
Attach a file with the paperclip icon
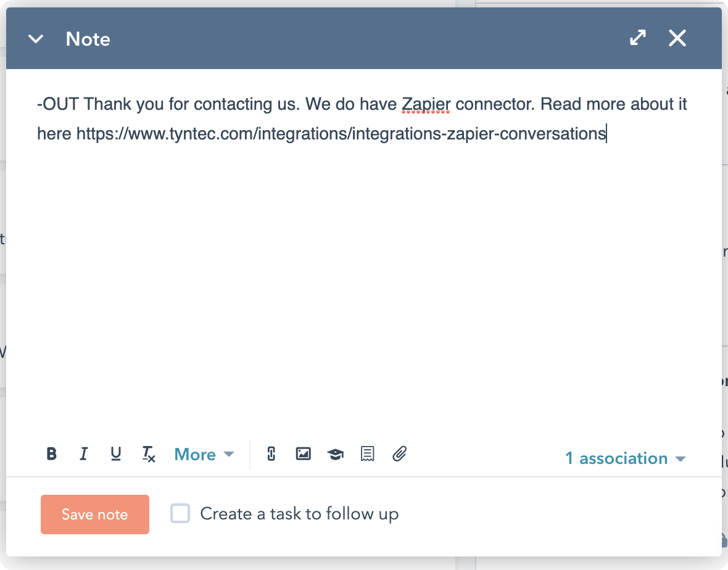[400, 455]
